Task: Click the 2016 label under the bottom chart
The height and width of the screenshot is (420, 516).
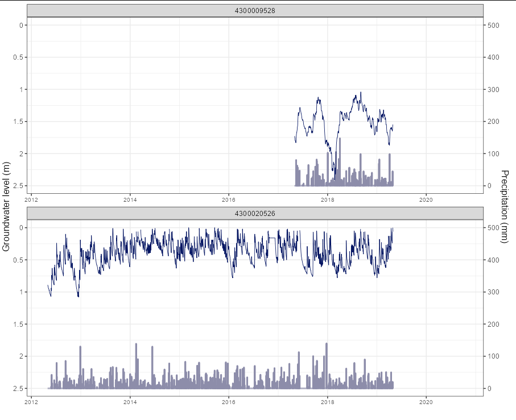Action: click(x=228, y=402)
